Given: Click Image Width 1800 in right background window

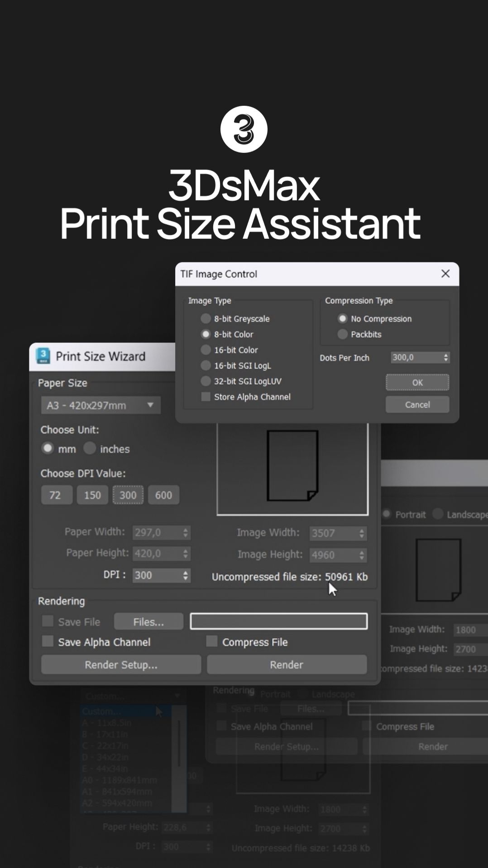Looking at the screenshot, I should point(470,630).
